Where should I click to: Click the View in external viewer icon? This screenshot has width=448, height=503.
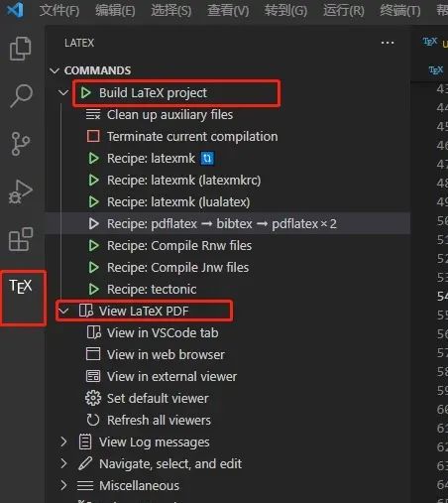coord(93,376)
